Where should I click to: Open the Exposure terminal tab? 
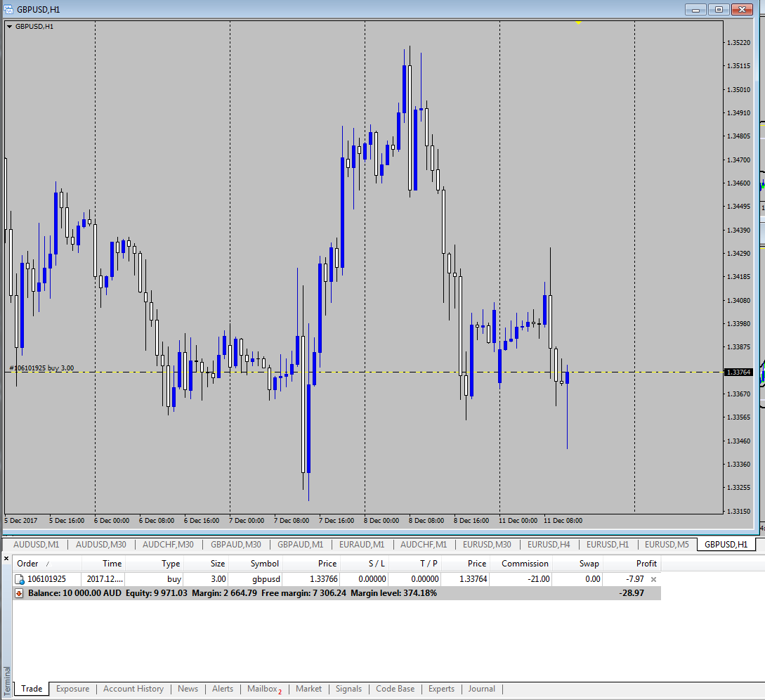tap(72, 689)
